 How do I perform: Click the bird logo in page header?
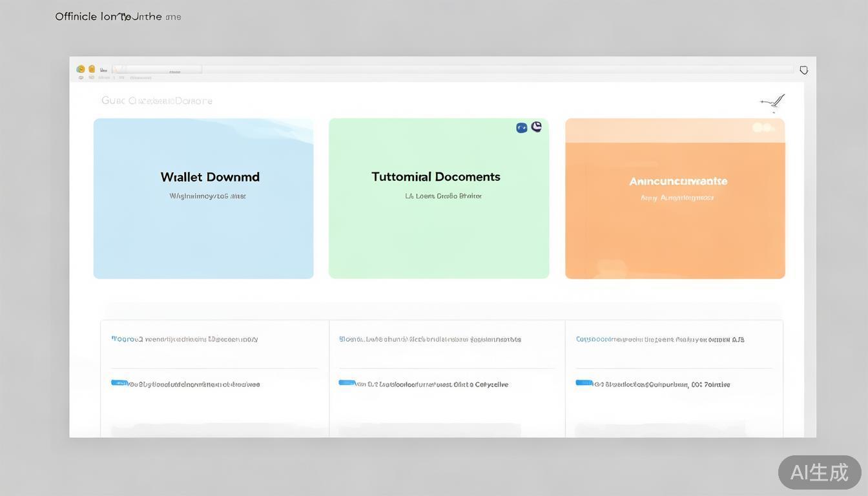click(x=774, y=101)
